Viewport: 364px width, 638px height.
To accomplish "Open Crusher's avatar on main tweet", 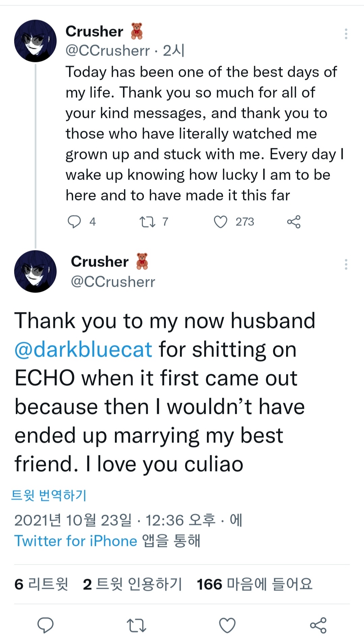I will pos(35,271).
